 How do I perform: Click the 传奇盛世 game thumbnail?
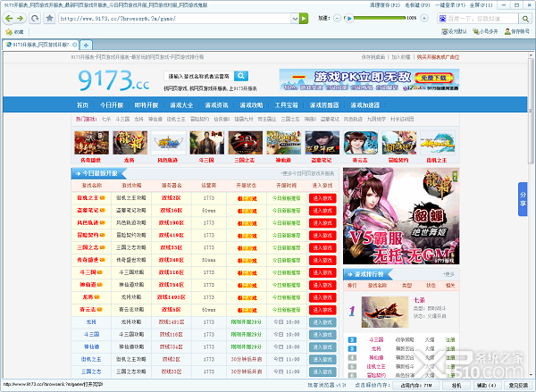(x=92, y=143)
